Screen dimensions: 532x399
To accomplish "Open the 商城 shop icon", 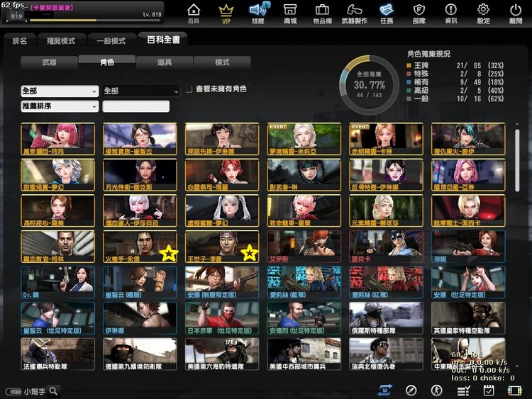I will 289,13.
